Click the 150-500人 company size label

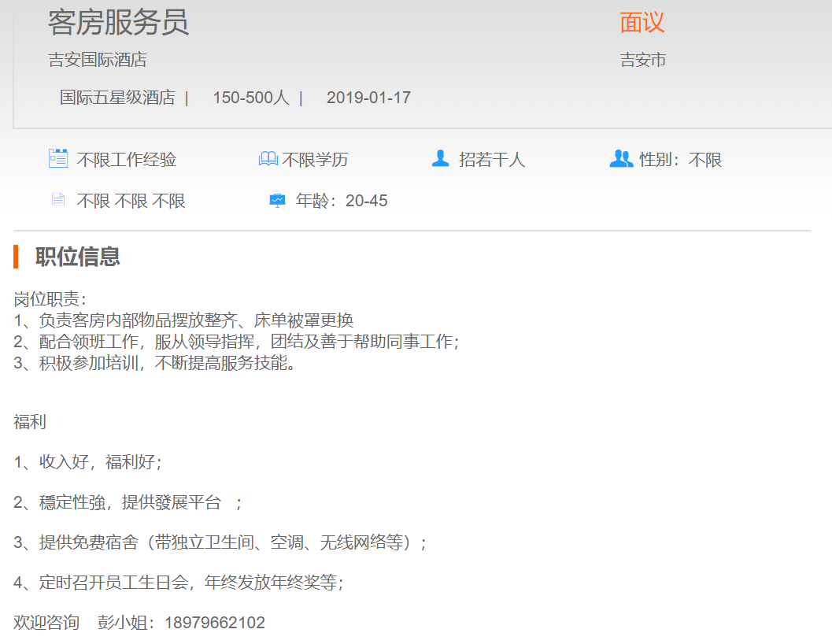[251, 98]
